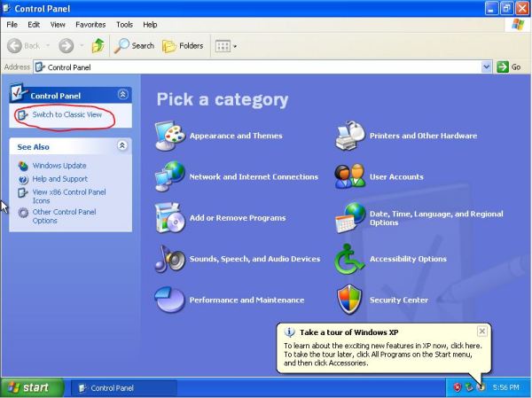Click the Forward arrow toolbar button
The width and height of the screenshot is (532, 398).
coord(66,46)
